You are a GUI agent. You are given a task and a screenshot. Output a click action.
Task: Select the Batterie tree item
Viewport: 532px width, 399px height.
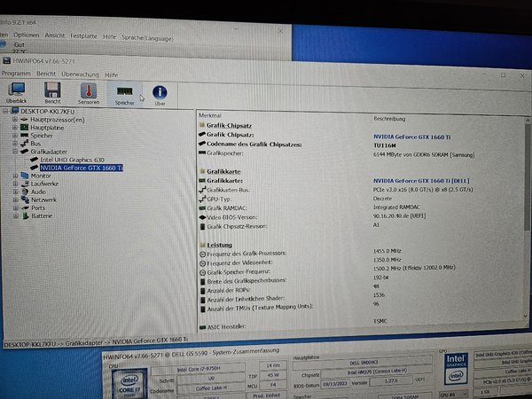[x=42, y=215]
